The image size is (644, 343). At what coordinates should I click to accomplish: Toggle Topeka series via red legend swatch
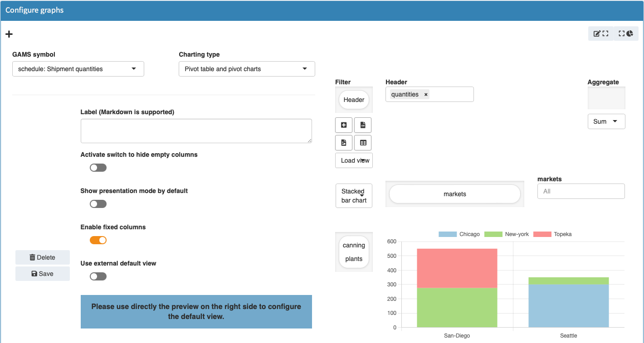click(x=542, y=234)
